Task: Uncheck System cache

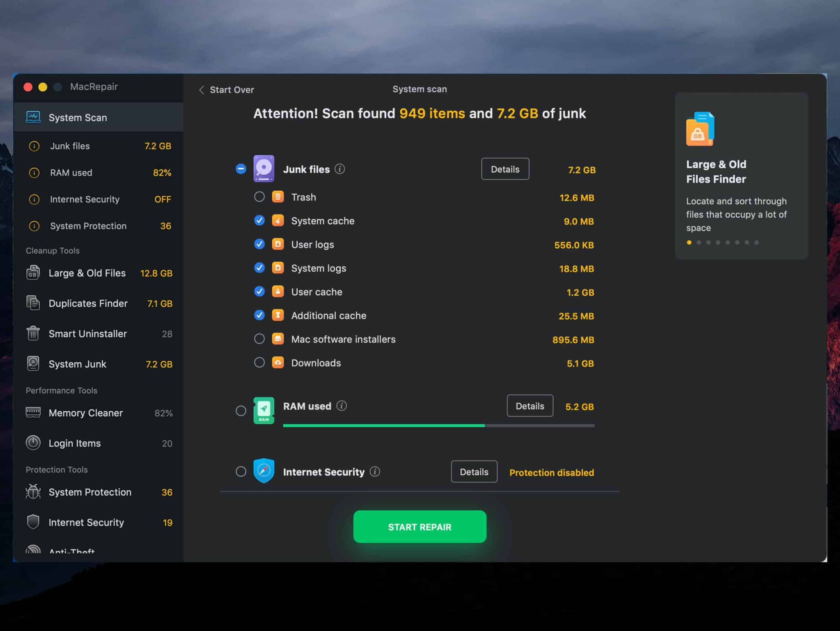Action: tap(259, 220)
